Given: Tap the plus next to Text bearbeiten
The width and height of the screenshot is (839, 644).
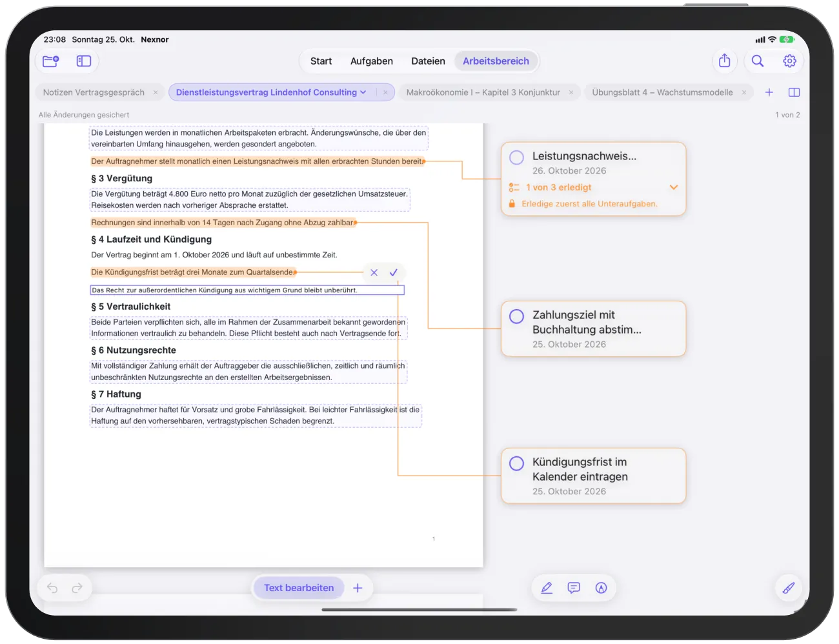Looking at the screenshot, I should pyautogui.click(x=358, y=588).
